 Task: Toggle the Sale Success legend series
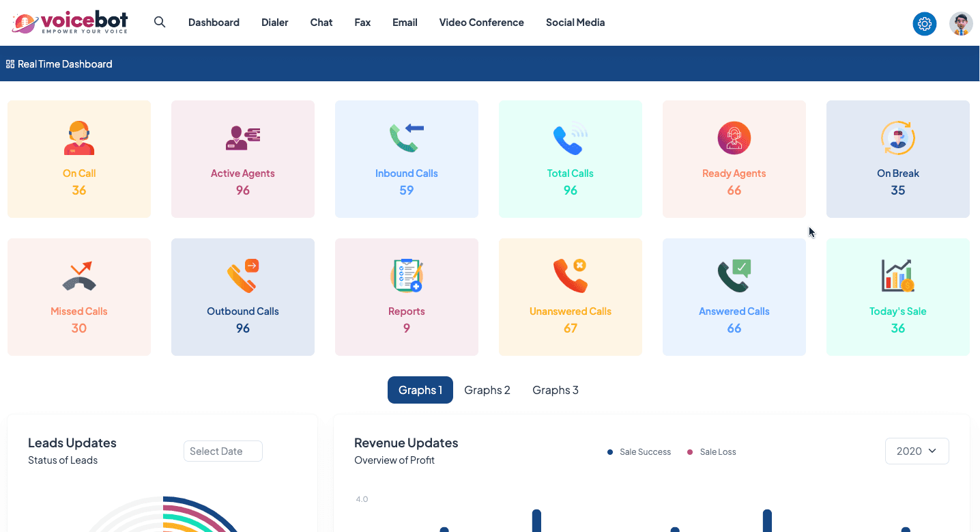tap(639, 452)
